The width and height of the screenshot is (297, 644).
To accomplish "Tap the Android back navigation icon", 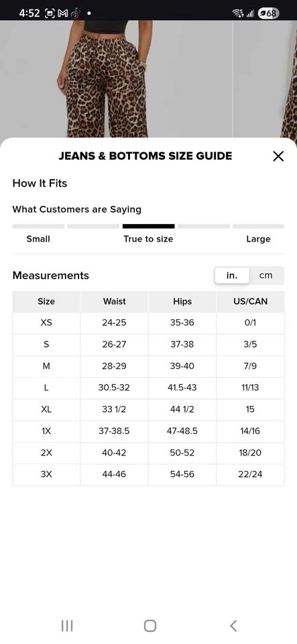I will 233,625.
